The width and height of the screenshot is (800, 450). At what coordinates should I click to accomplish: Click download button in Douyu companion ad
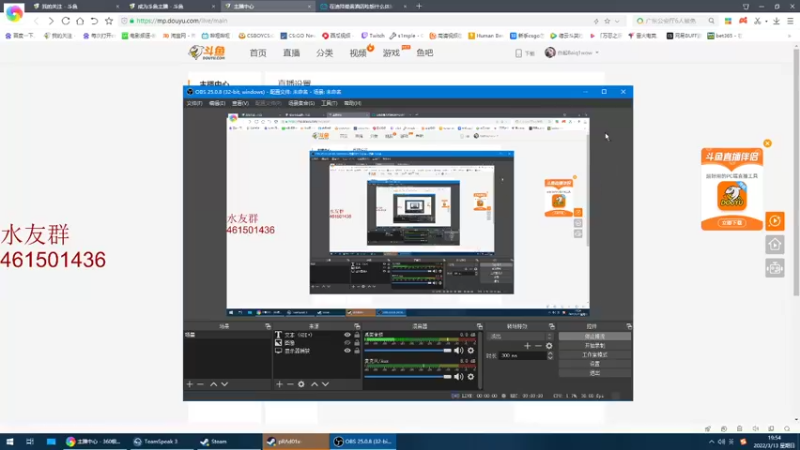(x=732, y=223)
